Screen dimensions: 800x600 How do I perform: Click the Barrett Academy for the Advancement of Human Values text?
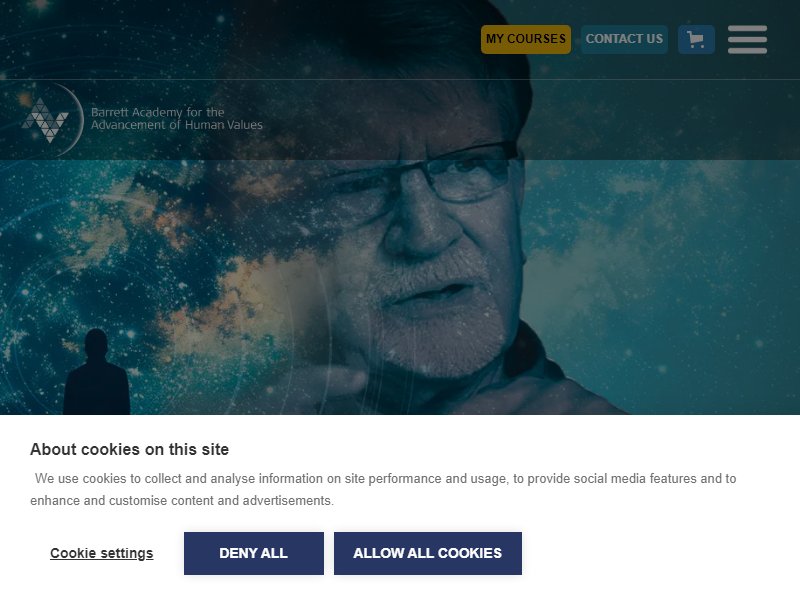point(177,118)
